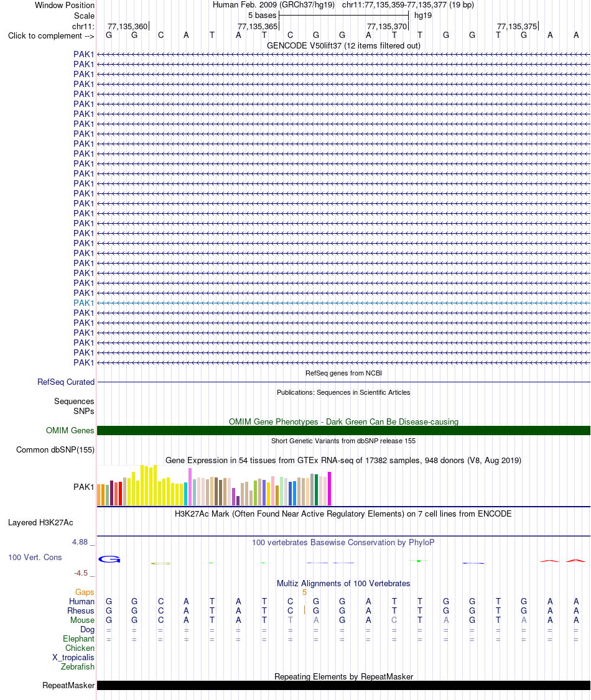Open the Layered H3K27Ac track label
591x700 pixels.
coord(40,522)
